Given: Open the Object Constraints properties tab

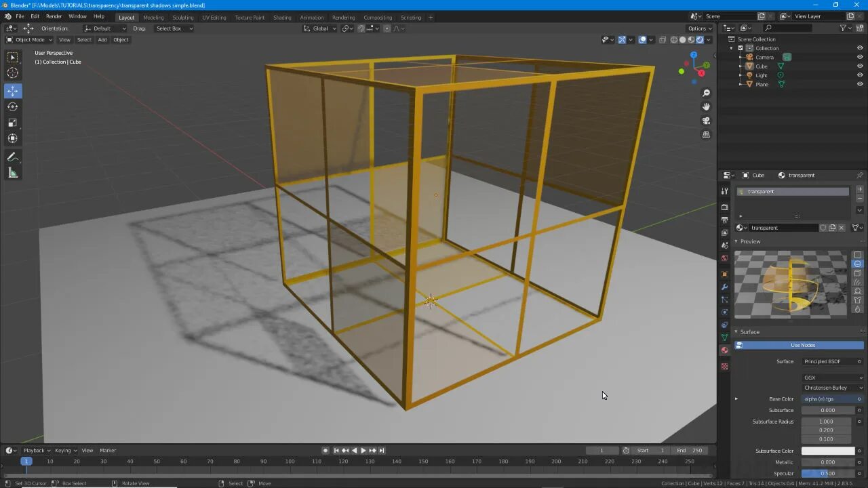Looking at the screenshot, I should coord(724,325).
